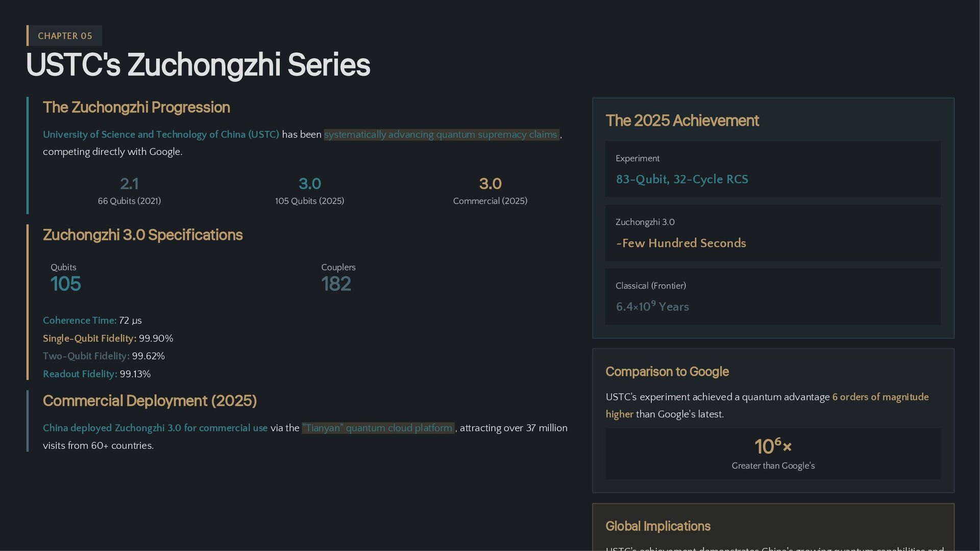980x551 pixels.
Task: Open 'China deployed Zuchongzhi 3.0' link
Action: point(155,428)
